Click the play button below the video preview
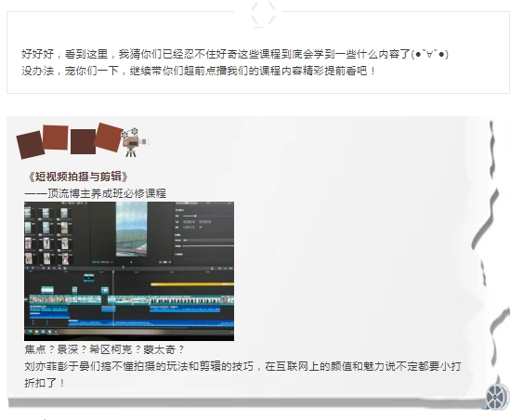Screen dimensions: 523x420 pyautogui.click(x=131, y=262)
